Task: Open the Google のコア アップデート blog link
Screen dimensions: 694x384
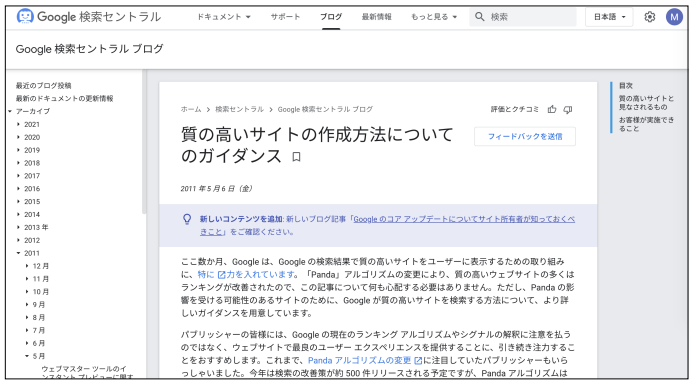Action: [x=464, y=219]
